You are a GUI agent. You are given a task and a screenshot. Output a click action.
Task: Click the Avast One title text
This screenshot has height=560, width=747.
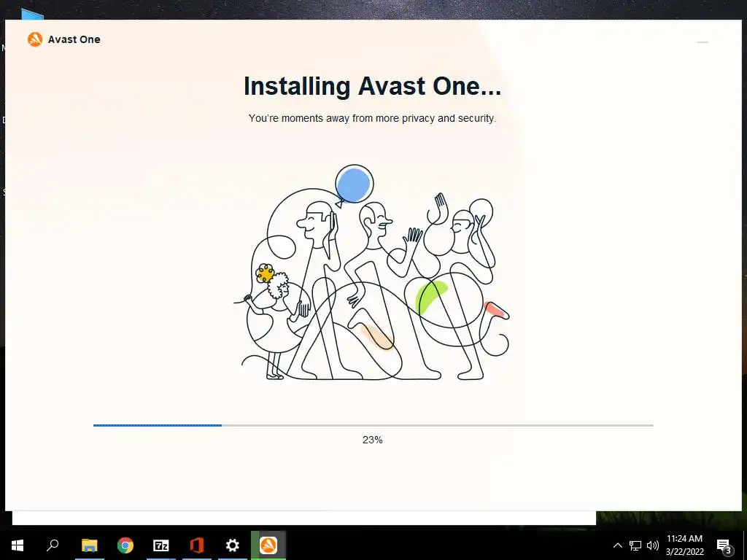(x=74, y=39)
